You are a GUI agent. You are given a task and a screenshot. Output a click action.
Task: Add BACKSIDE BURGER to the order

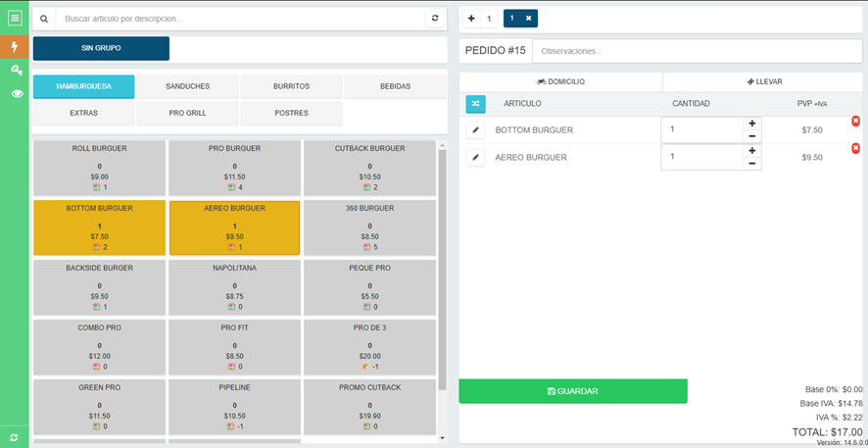100,287
